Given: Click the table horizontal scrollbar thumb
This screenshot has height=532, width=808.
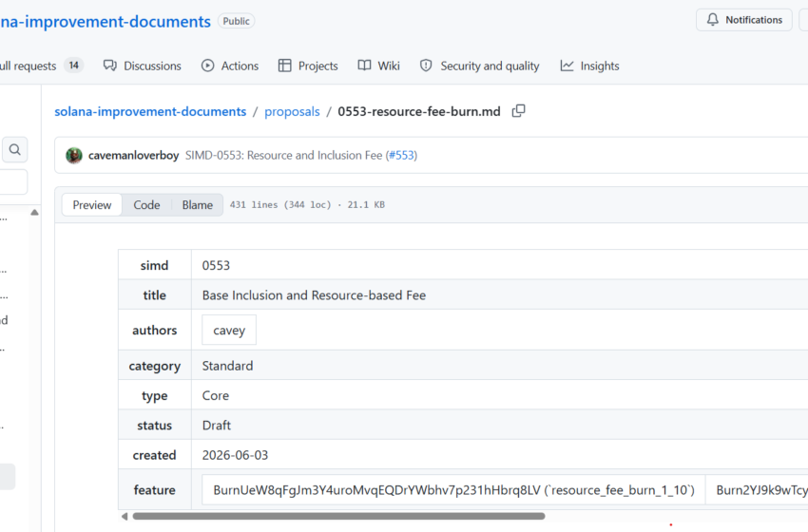Looking at the screenshot, I should click(338, 516).
